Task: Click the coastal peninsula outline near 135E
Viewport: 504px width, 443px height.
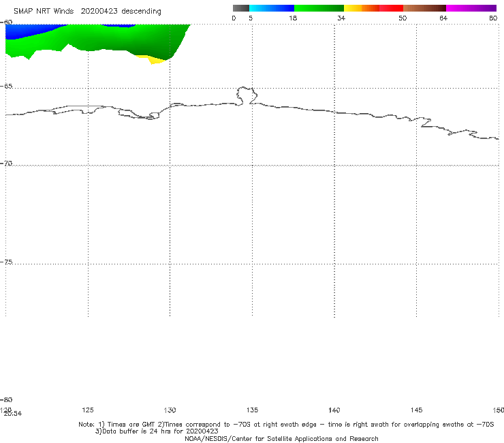Action: pos(247,95)
